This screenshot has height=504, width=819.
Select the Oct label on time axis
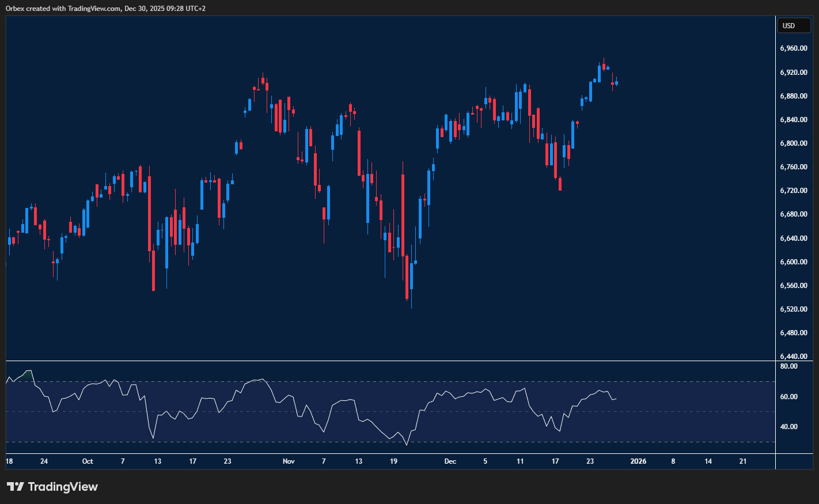click(x=88, y=461)
